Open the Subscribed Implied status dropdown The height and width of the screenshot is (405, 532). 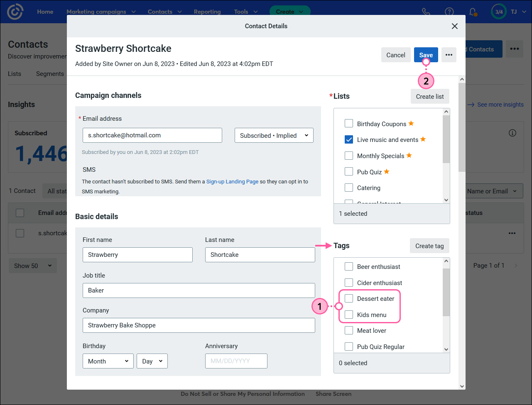pyautogui.click(x=274, y=135)
